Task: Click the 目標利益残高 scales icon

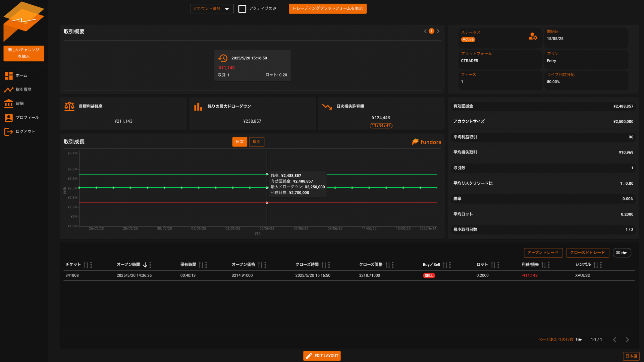Action: coord(69,107)
